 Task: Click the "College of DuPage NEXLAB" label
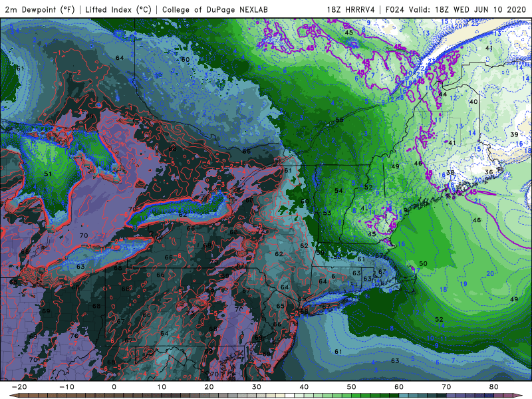pos(215,9)
